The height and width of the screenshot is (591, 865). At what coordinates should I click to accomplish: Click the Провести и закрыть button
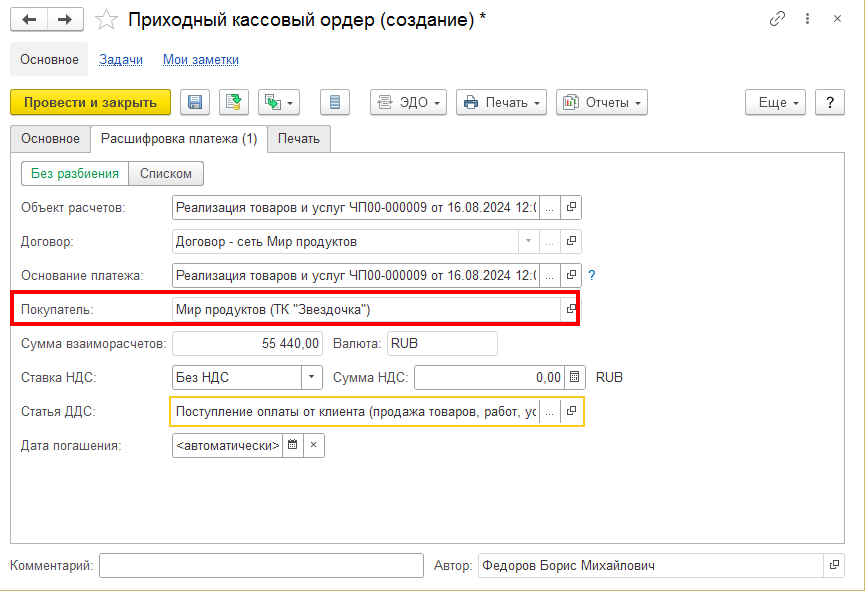pos(90,102)
